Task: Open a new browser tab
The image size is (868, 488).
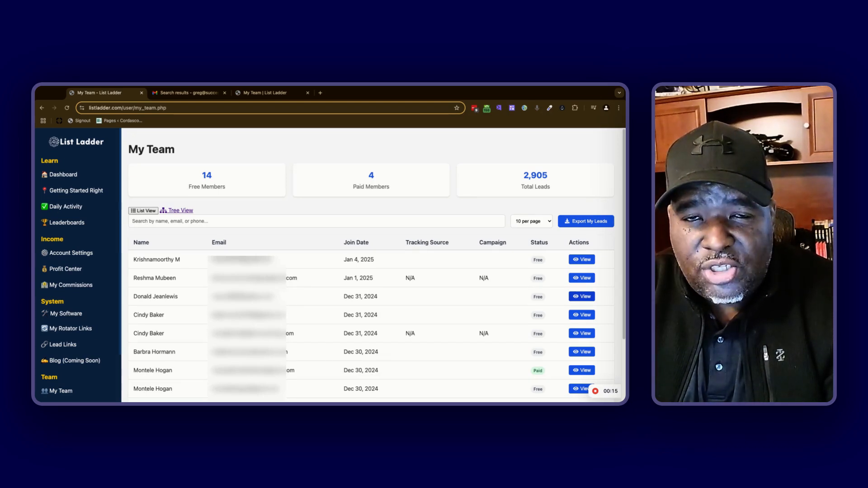Action: pos(320,93)
